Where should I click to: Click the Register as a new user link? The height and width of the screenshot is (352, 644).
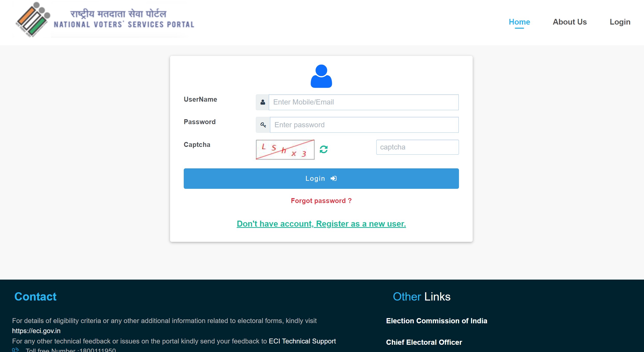(321, 223)
